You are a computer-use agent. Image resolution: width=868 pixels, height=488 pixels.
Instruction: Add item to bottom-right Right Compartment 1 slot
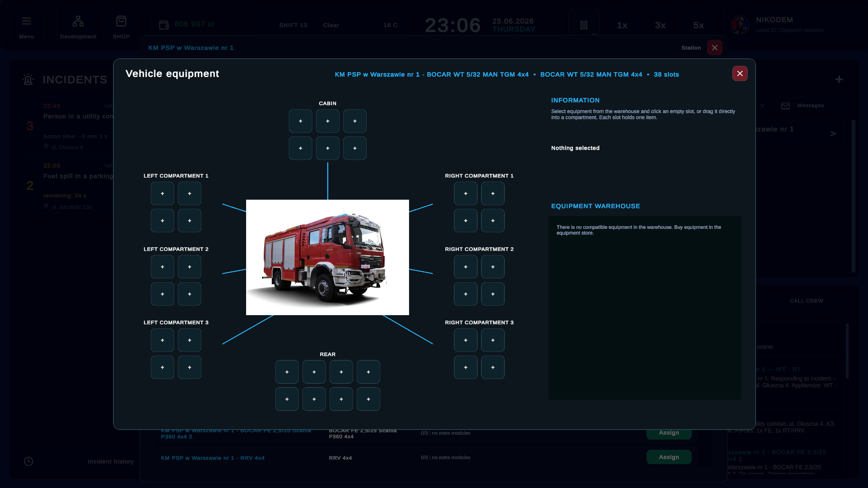tap(493, 221)
